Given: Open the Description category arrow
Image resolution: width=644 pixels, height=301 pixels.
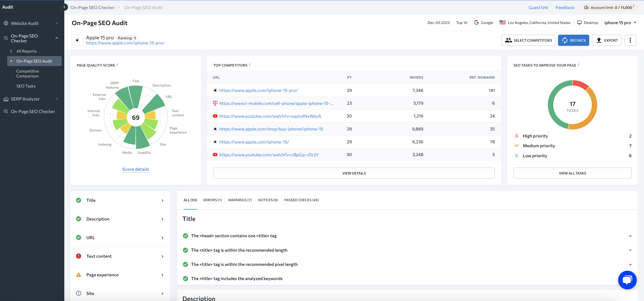Looking at the screenshot, I should tap(162, 219).
